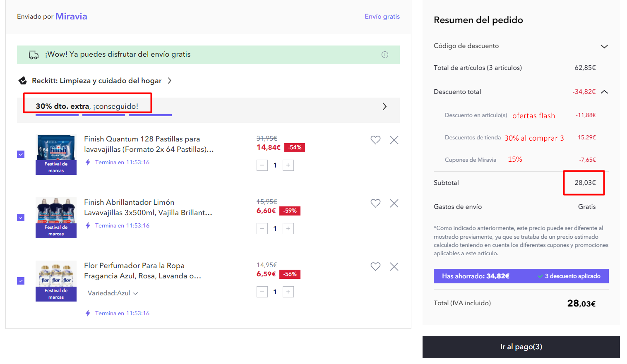This screenshot has width=627, height=364.
Task: Expand the Código de descuento section
Action: click(x=604, y=46)
